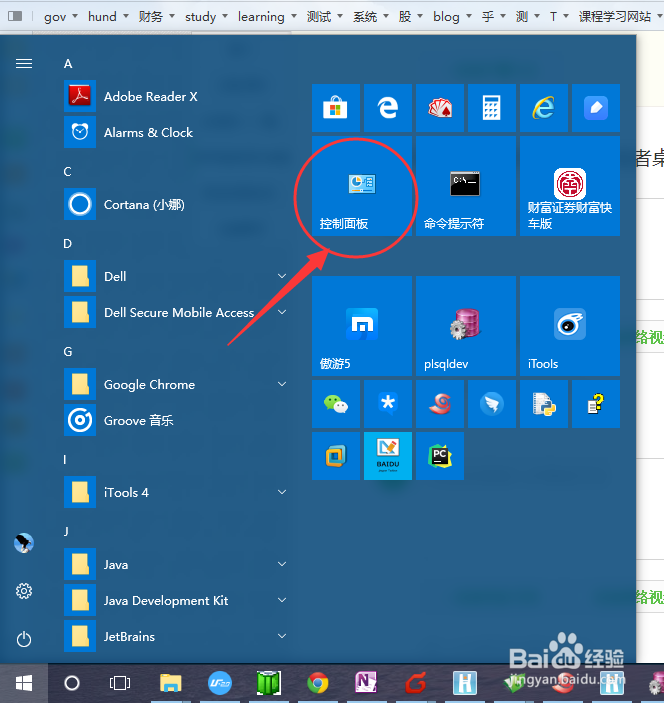The image size is (664, 703).
Task: Open the question mark help tile
Action: pos(596,404)
